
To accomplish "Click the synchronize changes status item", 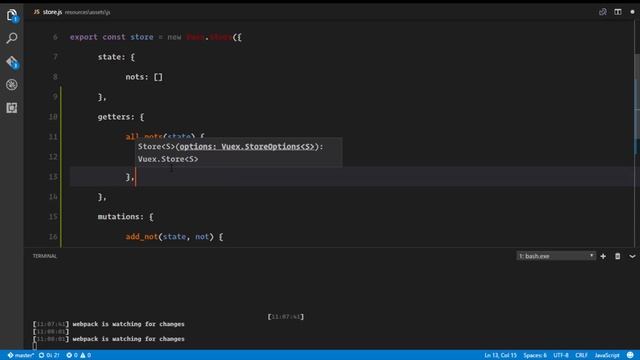I will [x=49, y=355].
